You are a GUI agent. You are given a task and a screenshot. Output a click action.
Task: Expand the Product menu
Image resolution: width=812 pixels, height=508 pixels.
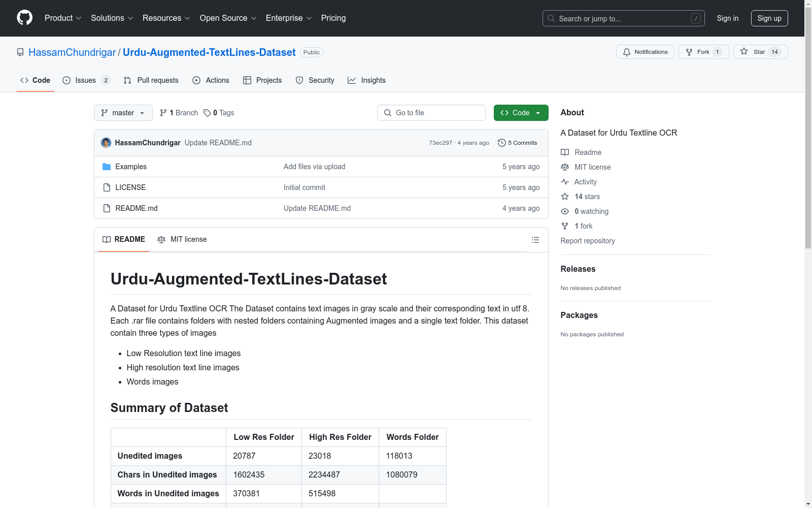[x=63, y=18]
